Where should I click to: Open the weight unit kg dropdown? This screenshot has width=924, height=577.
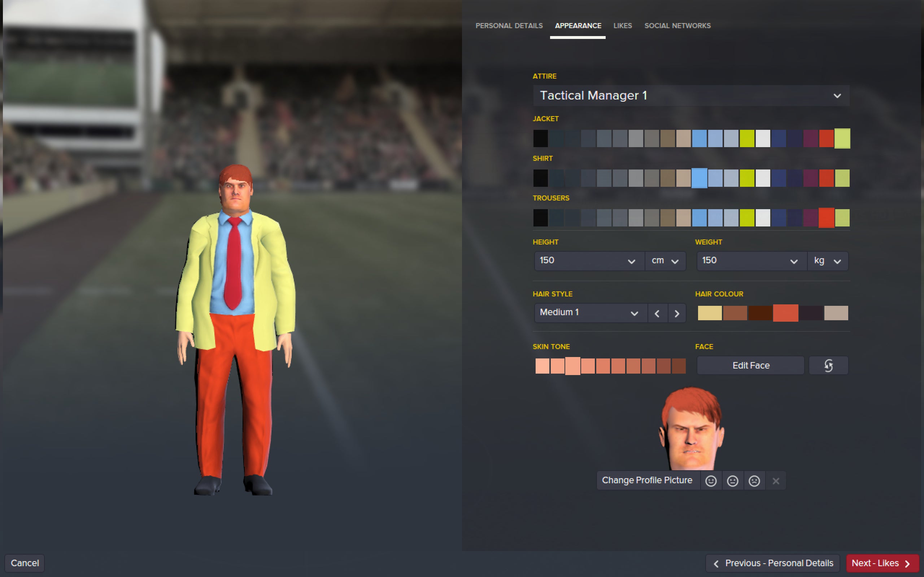pyautogui.click(x=828, y=261)
